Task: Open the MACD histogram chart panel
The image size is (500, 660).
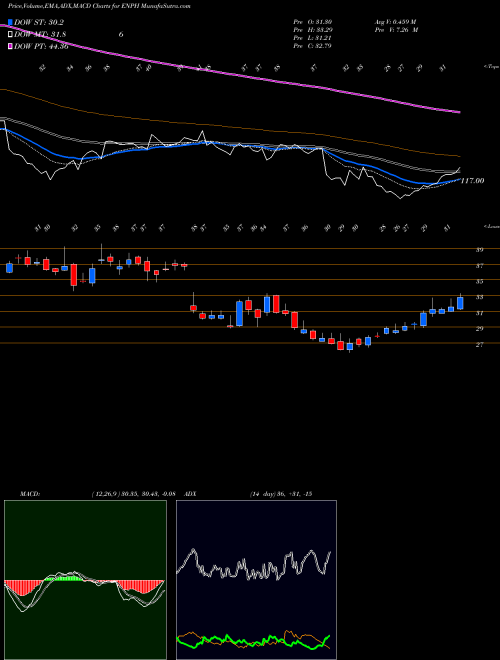Action: (85, 580)
